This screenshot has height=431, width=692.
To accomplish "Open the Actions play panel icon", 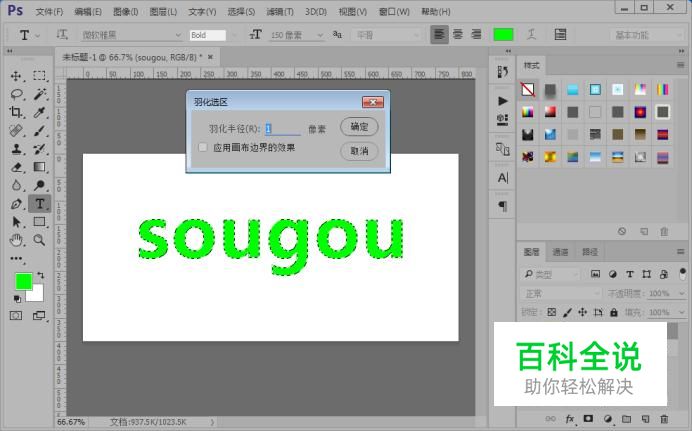I will (502, 101).
